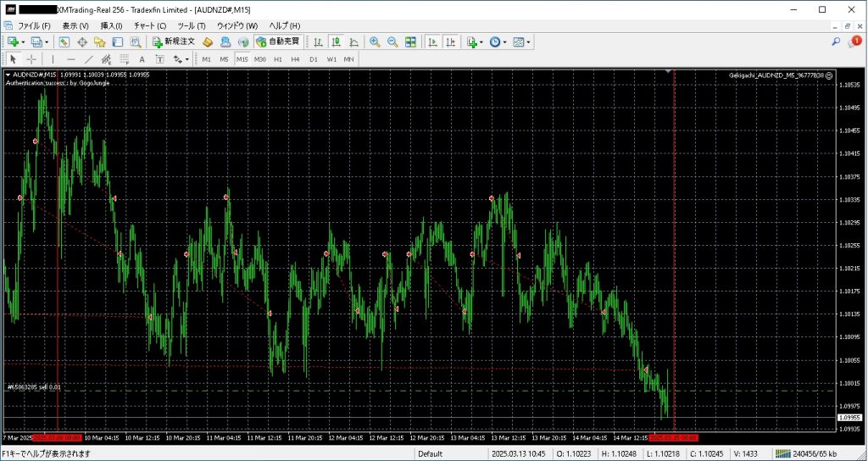Switch to the H1 timeframe
This screenshot has height=461, width=868.
pyautogui.click(x=277, y=59)
